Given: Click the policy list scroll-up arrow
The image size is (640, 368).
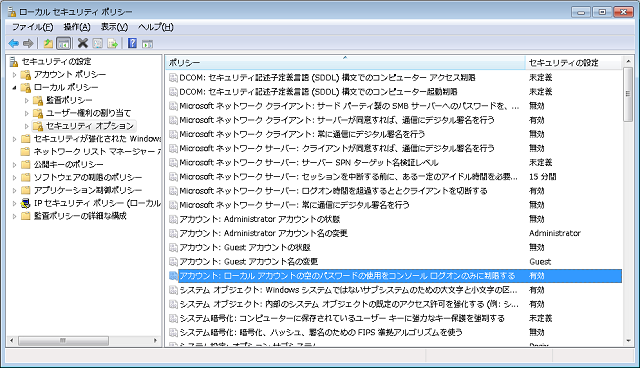Looking at the screenshot, I should coord(628,62).
